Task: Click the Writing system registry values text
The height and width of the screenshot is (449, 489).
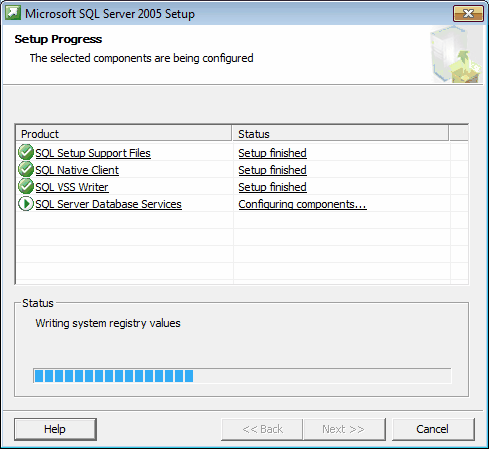Action: pyautogui.click(x=108, y=323)
